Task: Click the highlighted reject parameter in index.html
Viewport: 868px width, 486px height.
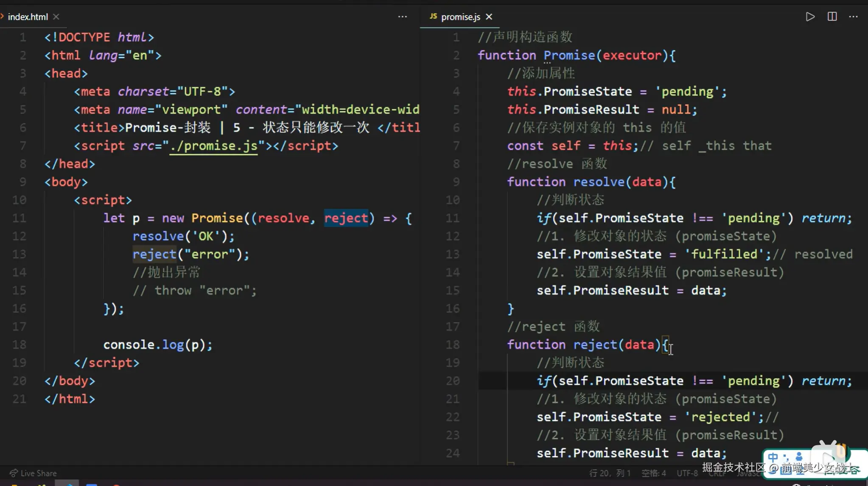Action: [346, 218]
